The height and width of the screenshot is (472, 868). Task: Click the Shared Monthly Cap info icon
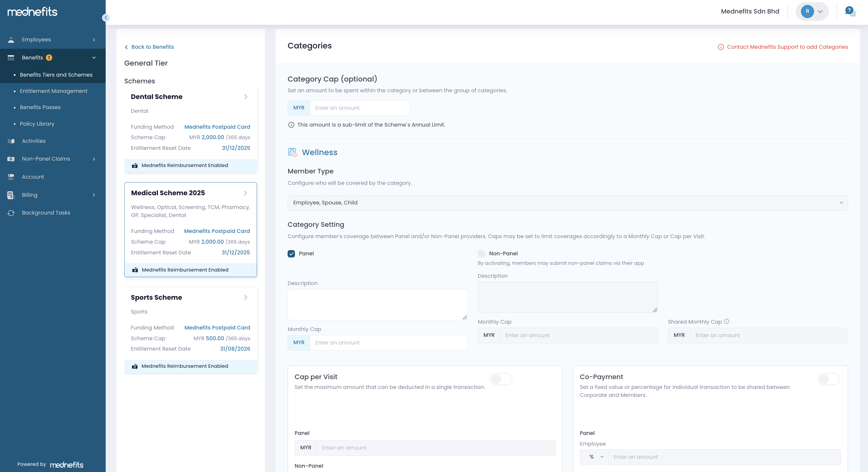pyautogui.click(x=726, y=321)
